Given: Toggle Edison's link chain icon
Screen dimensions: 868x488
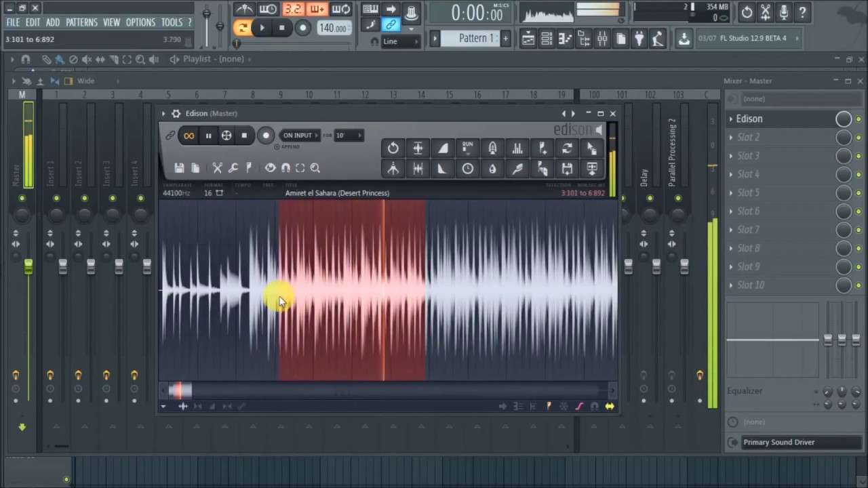Looking at the screenshot, I should point(170,136).
